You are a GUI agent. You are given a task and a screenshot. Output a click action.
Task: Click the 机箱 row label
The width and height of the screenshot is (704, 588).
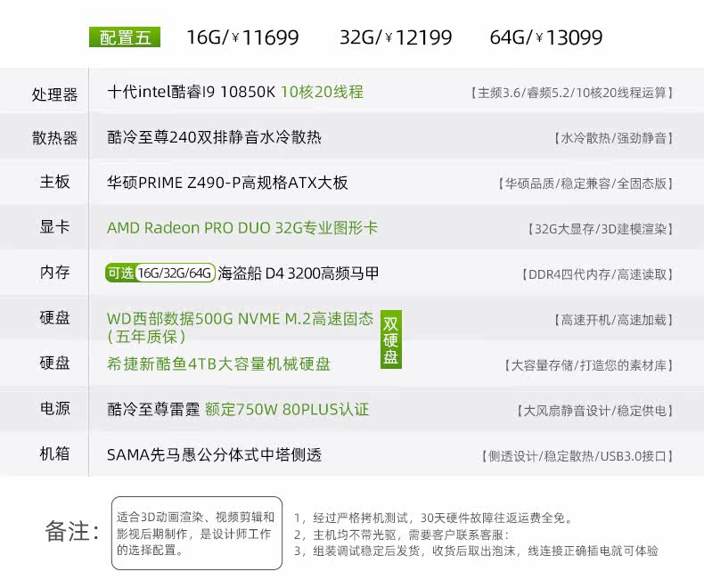click(54, 453)
